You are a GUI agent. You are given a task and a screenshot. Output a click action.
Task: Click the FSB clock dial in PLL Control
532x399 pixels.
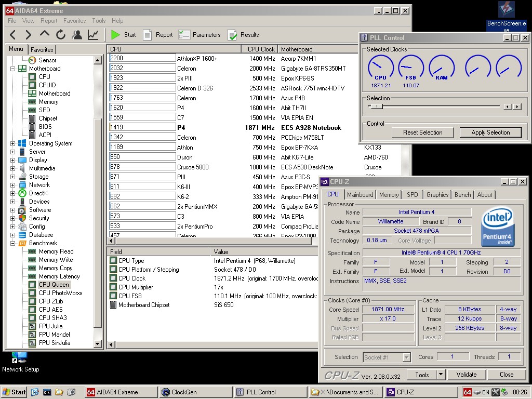click(411, 68)
